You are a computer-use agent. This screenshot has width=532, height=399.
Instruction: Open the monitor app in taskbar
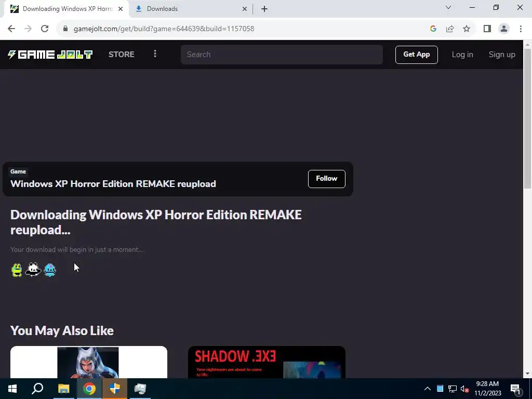140,389
